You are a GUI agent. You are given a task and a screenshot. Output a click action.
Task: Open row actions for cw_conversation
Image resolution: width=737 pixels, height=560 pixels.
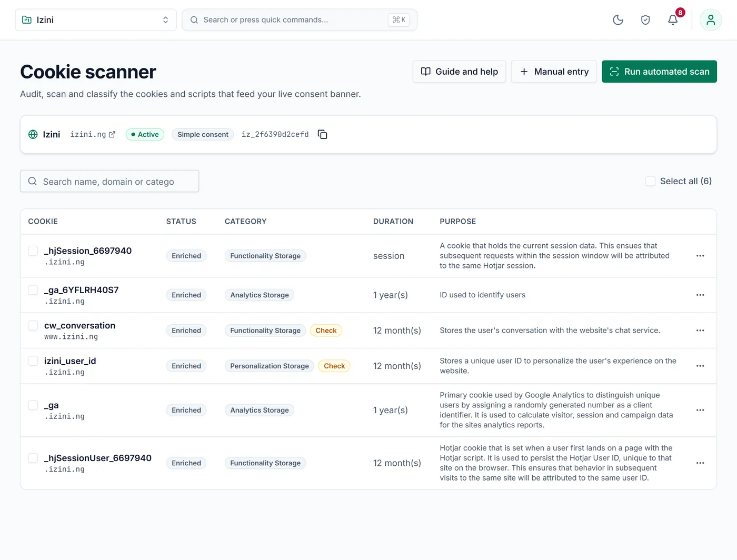(700, 331)
